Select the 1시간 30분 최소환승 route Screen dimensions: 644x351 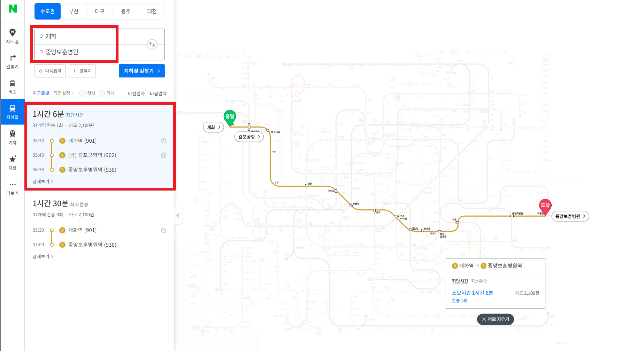(x=100, y=229)
